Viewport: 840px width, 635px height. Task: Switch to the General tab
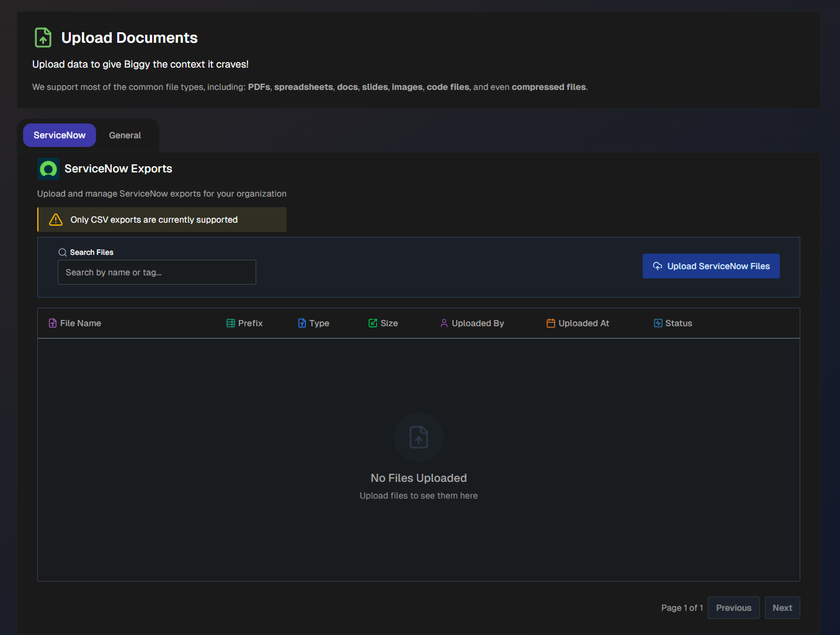(x=125, y=135)
